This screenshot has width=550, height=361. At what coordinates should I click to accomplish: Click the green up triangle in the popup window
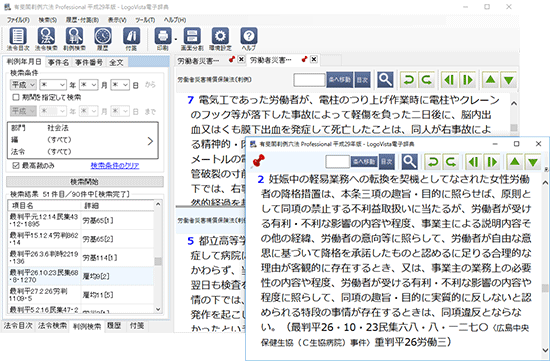515,162
